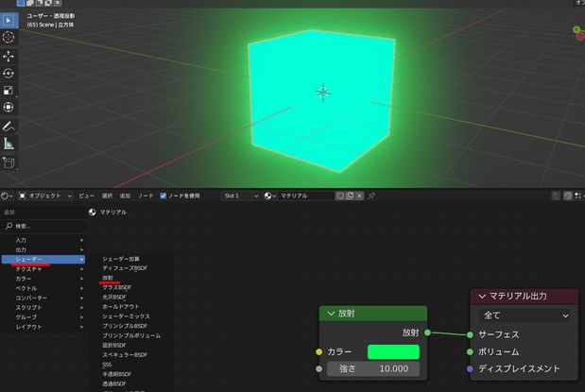Screen dimensions: 585x392
Task: Select the box select tool
Action: [9, 21]
